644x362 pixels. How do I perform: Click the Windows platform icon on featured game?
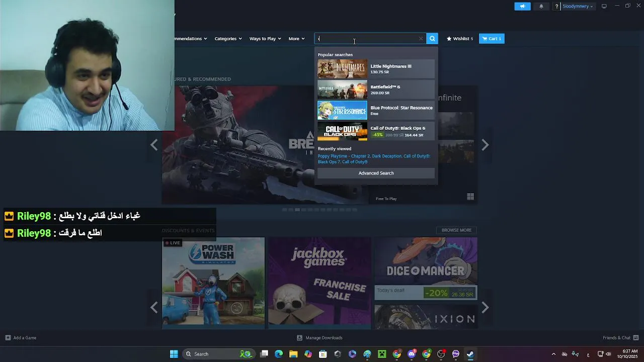pyautogui.click(x=470, y=197)
